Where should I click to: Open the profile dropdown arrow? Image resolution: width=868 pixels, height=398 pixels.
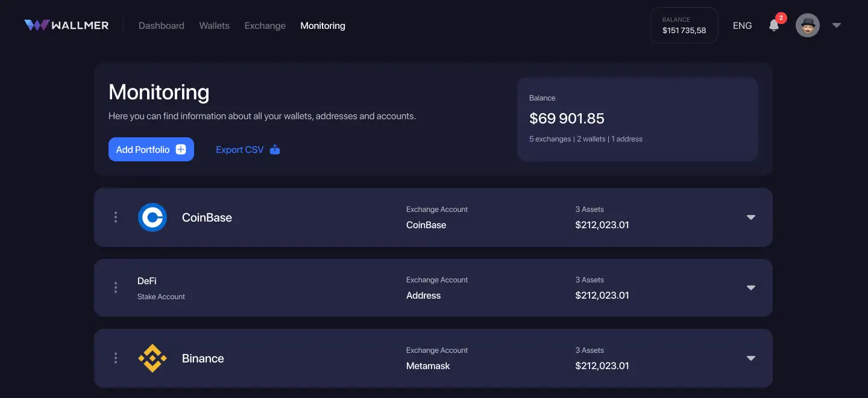pos(836,25)
